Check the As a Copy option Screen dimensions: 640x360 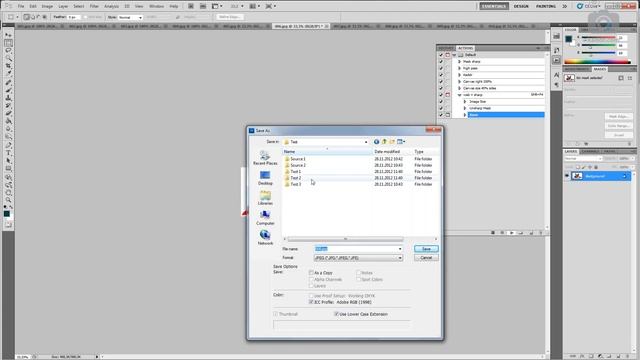(x=311, y=272)
